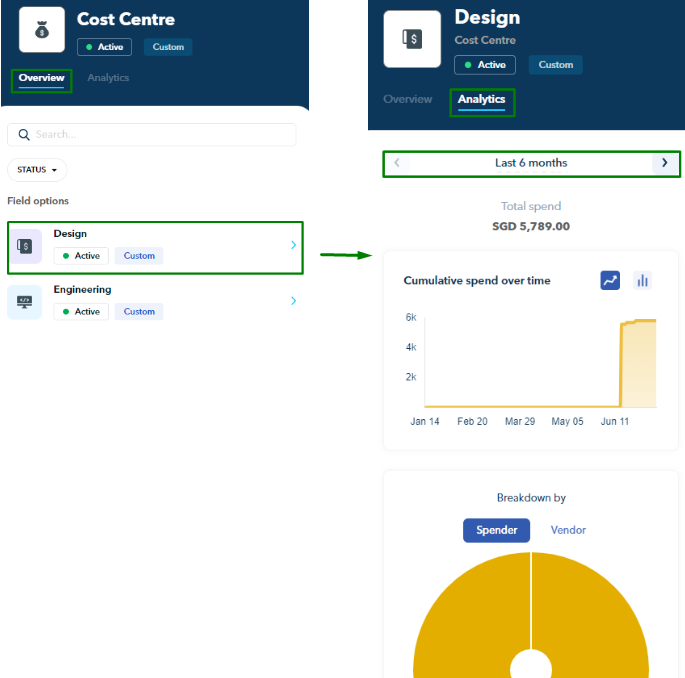Select Spender breakdown option
Viewport: 685px width, 678px height.
point(496,530)
